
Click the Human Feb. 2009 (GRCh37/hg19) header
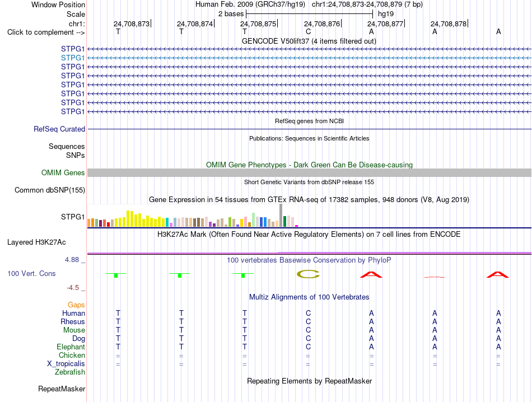click(250, 4)
